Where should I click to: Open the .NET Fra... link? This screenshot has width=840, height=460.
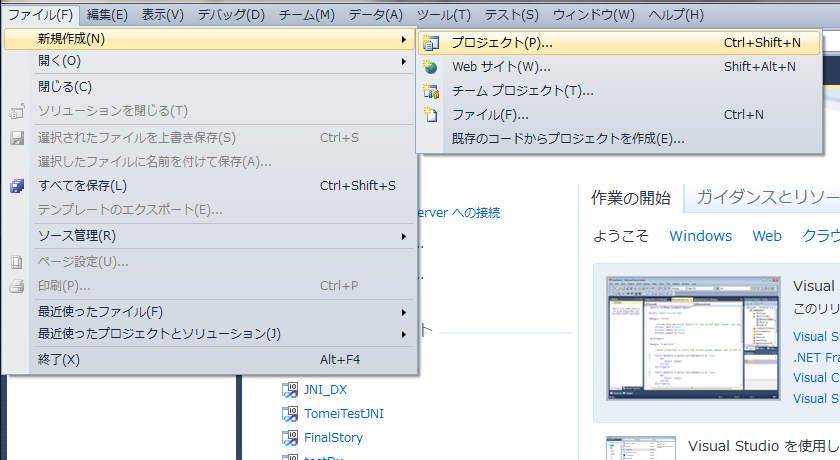pos(816,357)
